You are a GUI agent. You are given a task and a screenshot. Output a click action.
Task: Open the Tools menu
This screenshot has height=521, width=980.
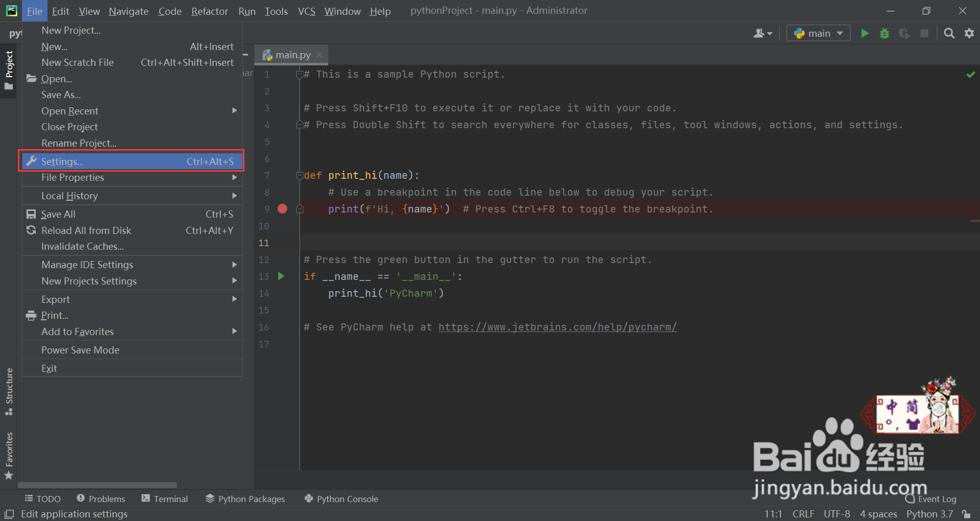pos(276,11)
